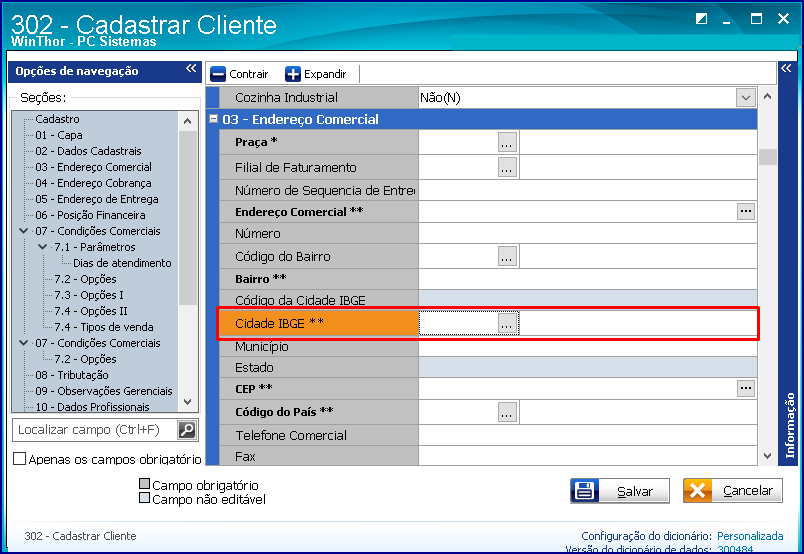Open the Cidade IBGE lookup button

507,323
